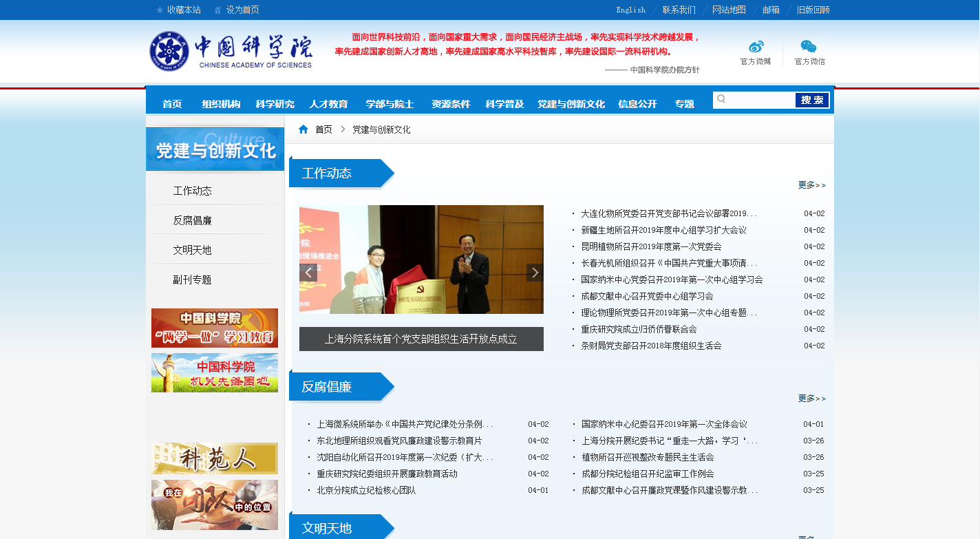Select 信息公开 in the navigation bar
Image resolution: width=980 pixels, height=539 pixels.
point(637,104)
